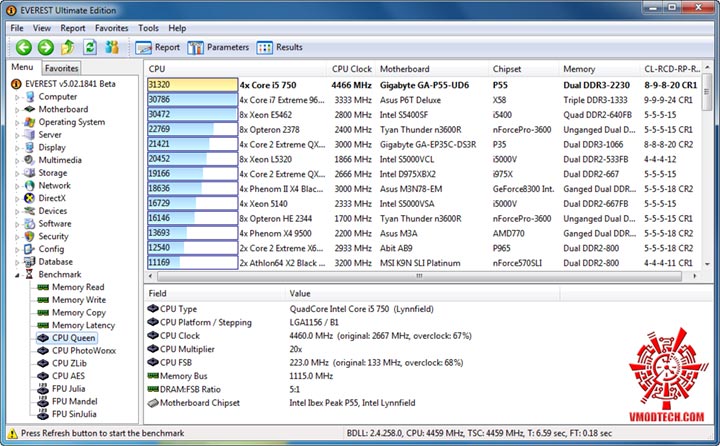Click the 22769 score bar
The image size is (720, 446).
coord(192,129)
